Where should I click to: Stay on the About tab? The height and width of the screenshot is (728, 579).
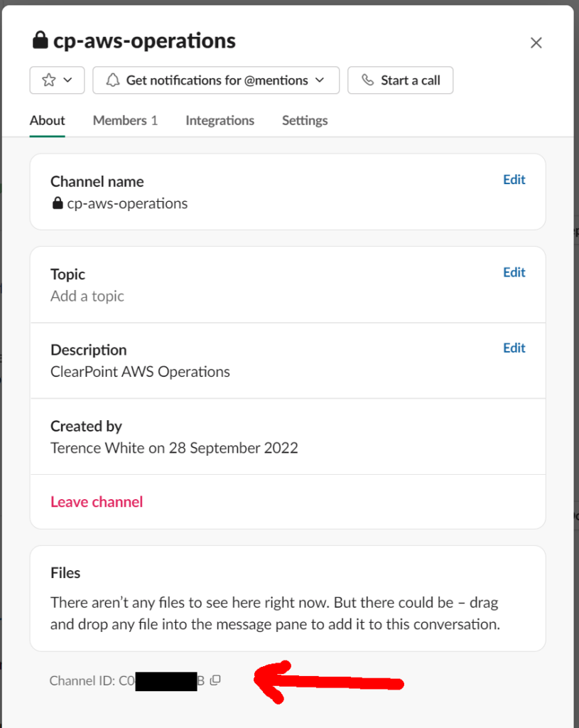click(x=47, y=120)
